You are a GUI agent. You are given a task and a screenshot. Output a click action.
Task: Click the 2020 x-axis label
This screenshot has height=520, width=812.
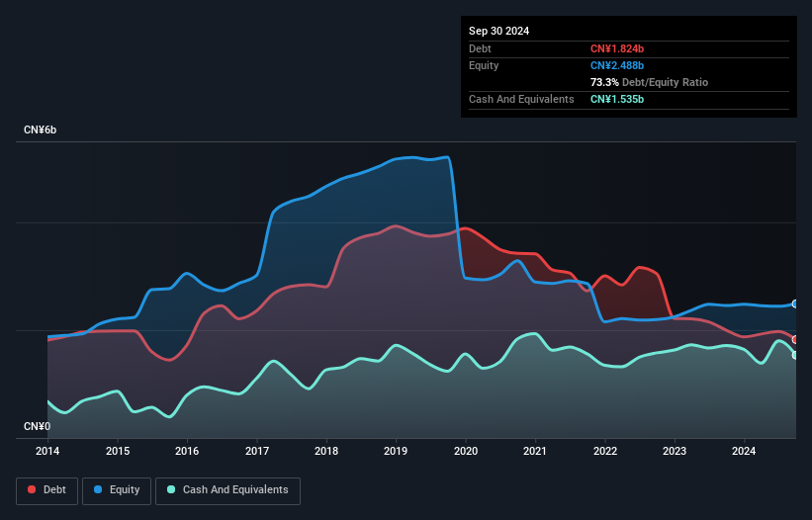tap(466, 451)
